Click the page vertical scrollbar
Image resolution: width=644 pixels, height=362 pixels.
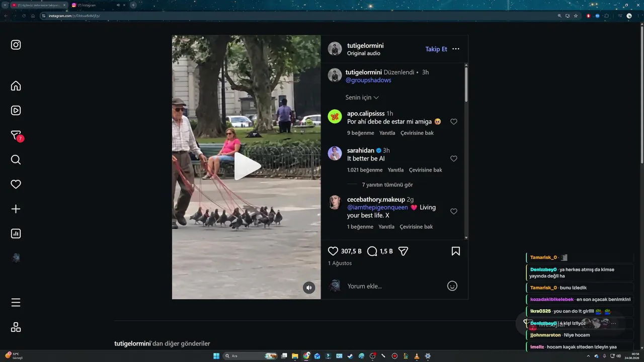click(x=641, y=95)
